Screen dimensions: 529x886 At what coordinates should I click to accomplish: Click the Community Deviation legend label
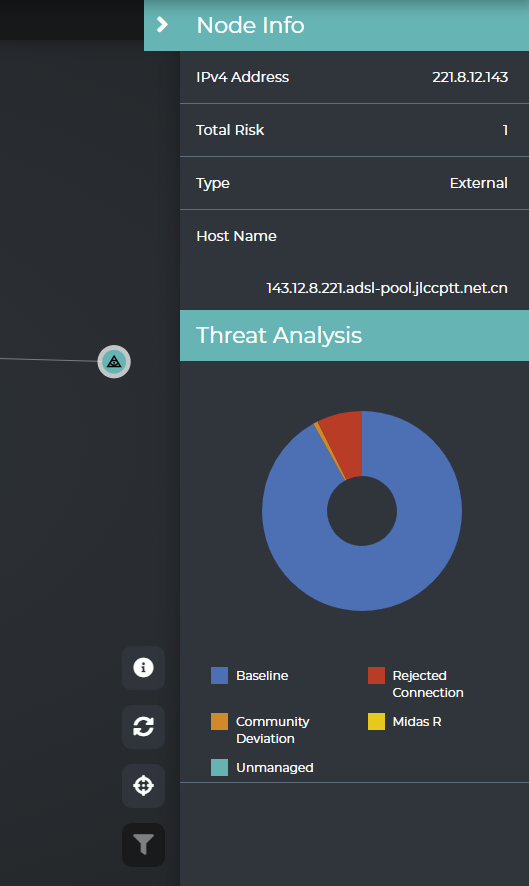click(x=272, y=730)
